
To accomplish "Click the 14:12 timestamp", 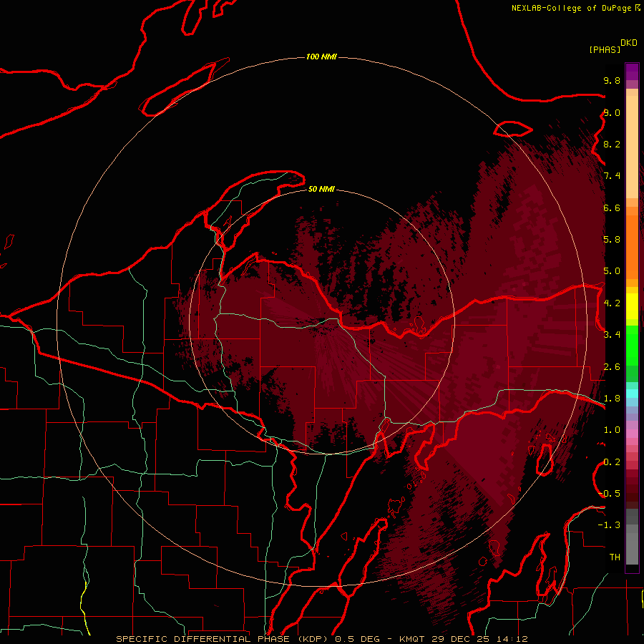I will (512, 639).
